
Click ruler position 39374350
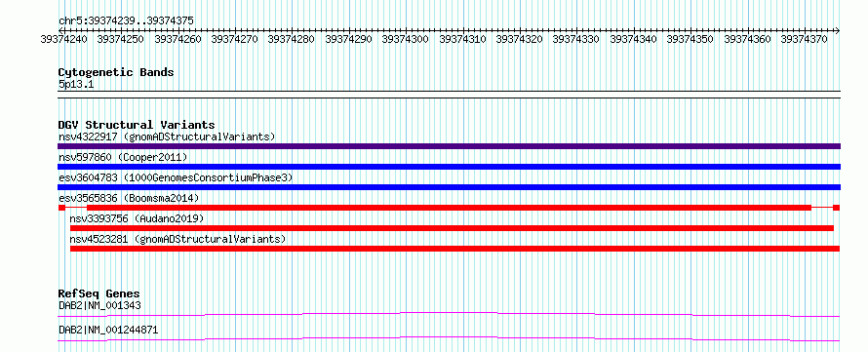pyautogui.click(x=690, y=39)
